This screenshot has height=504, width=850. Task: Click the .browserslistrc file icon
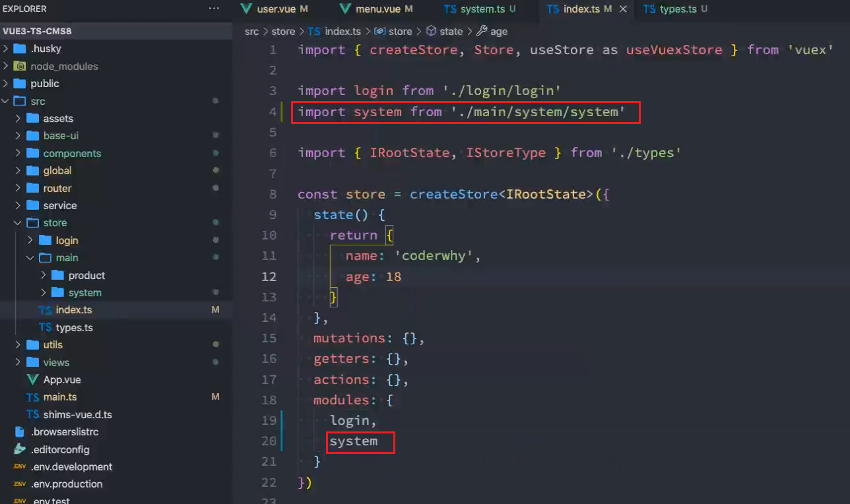coord(20,432)
